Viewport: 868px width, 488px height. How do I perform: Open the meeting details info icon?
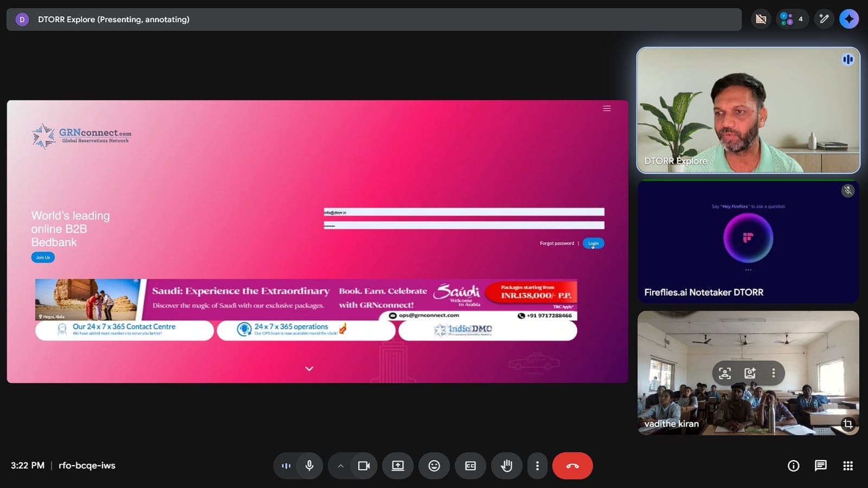coord(793,466)
